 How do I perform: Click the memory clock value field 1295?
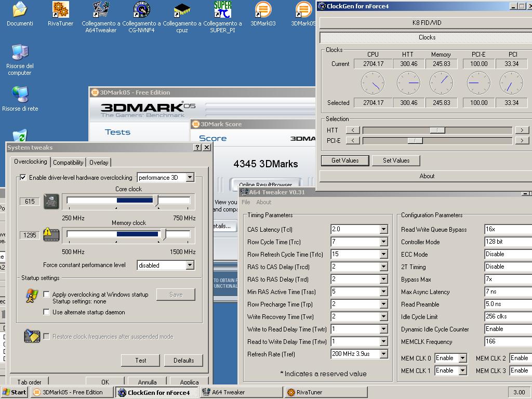(30, 235)
